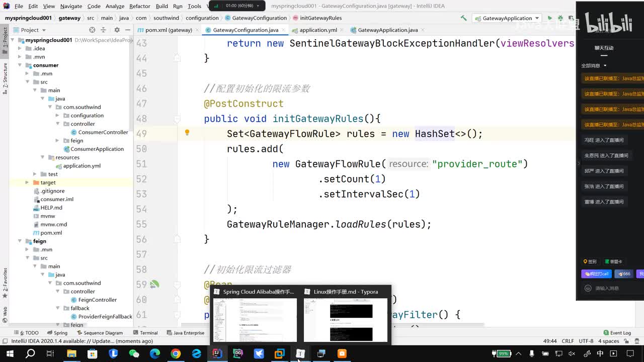Expand the target folder under consumer
The image size is (644, 362).
27,183
